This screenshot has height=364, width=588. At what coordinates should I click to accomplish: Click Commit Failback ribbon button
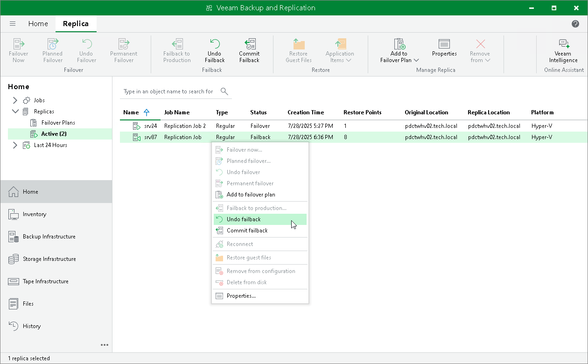tap(249, 50)
